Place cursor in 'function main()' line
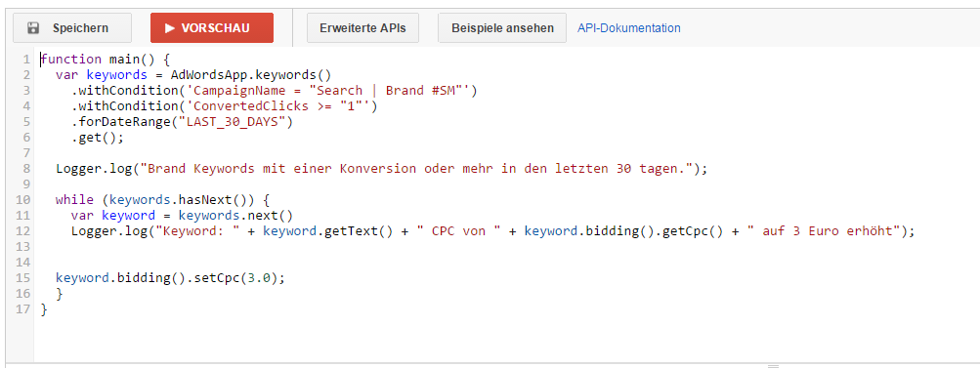 click(x=105, y=60)
